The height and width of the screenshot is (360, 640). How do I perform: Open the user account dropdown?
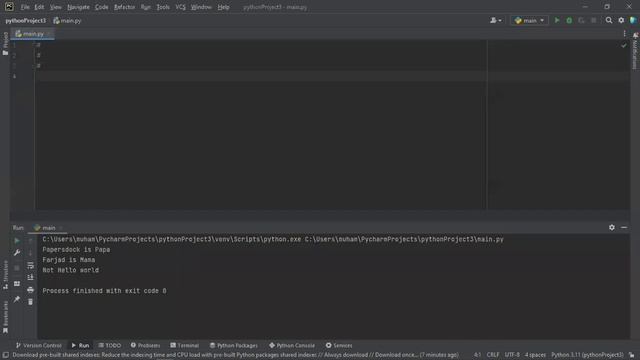tap(496, 20)
